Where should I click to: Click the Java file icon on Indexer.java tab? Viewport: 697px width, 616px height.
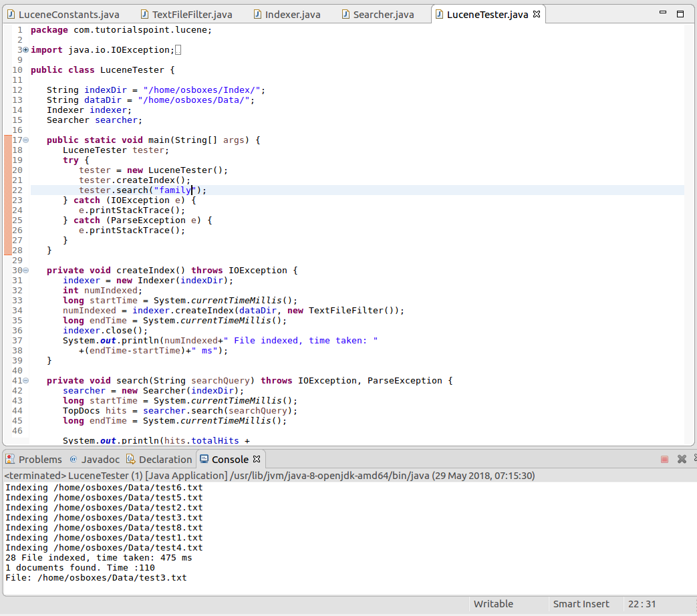(257, 14)
